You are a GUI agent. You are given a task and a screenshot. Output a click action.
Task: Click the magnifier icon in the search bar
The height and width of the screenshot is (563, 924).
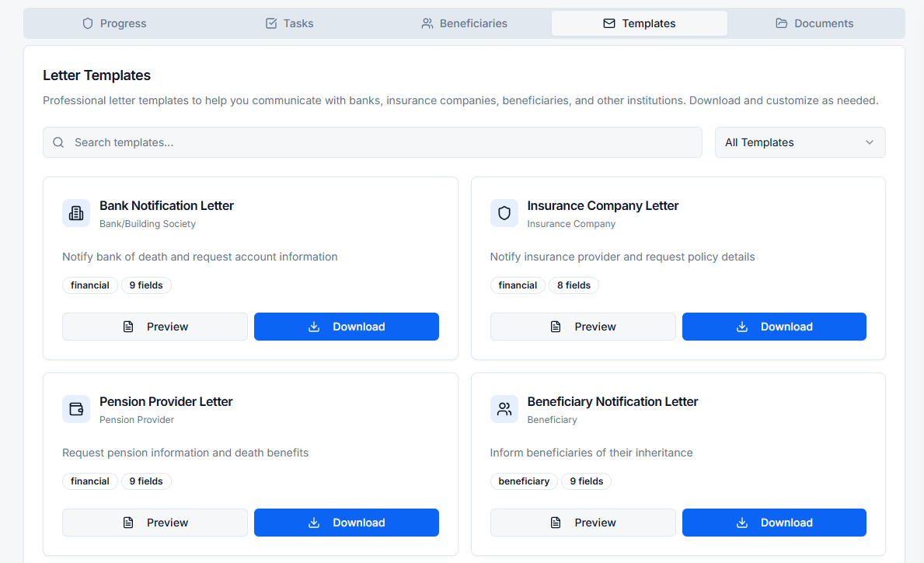pyautogui.click(x=58, y=142)
